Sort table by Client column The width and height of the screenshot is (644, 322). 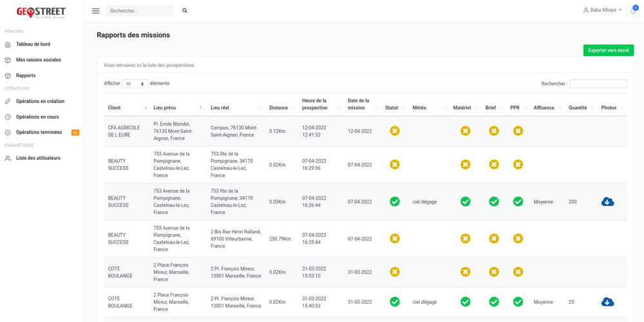[127, 108]
